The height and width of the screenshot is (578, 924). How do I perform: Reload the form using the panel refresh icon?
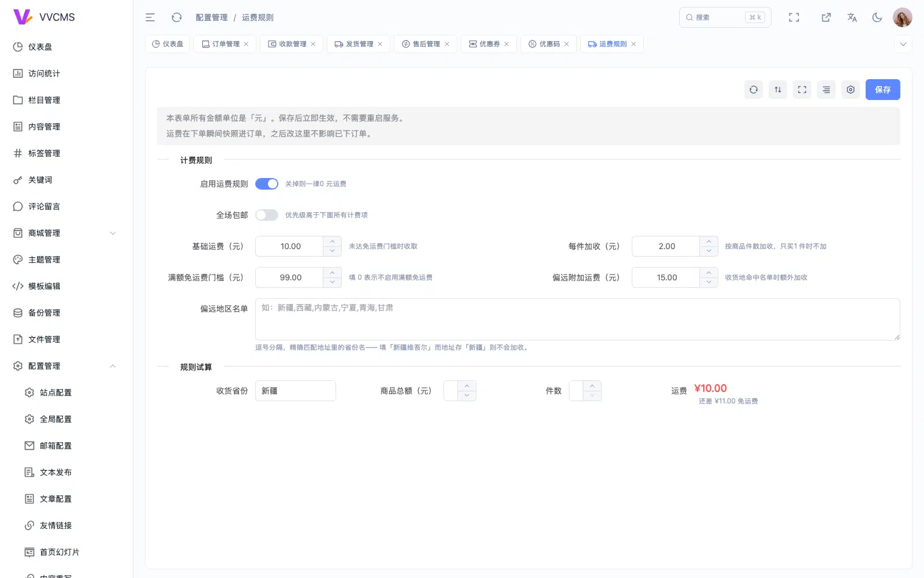pos(754,90)
